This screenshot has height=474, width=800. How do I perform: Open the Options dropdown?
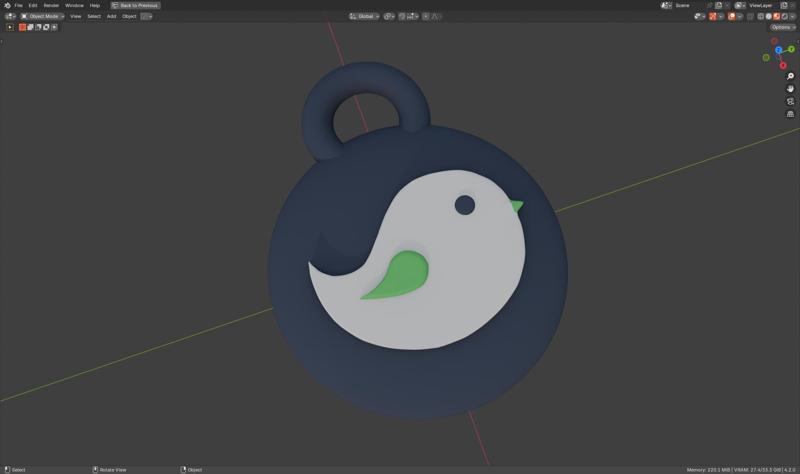click(783, 27)
